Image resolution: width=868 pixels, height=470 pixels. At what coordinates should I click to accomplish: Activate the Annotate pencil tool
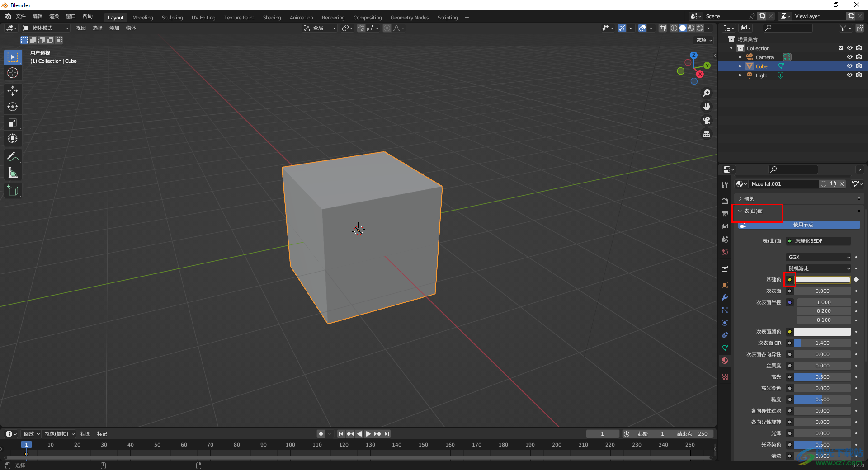(13, 157)
